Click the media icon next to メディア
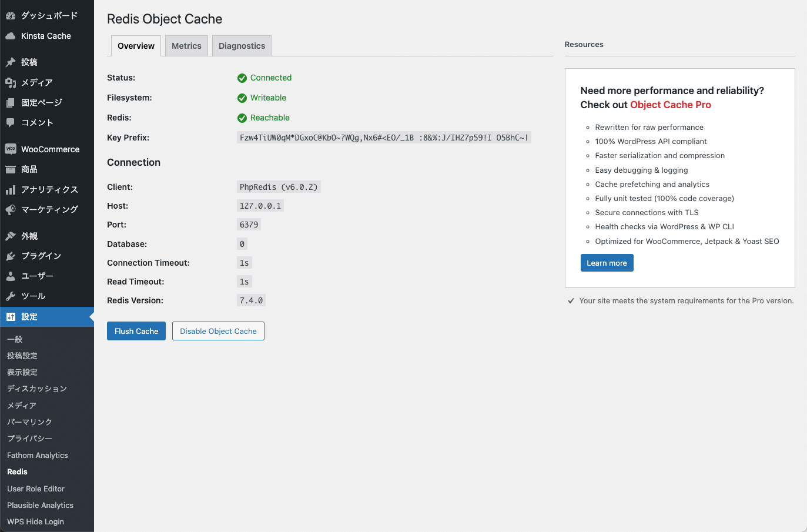 (x=11, y=83)
